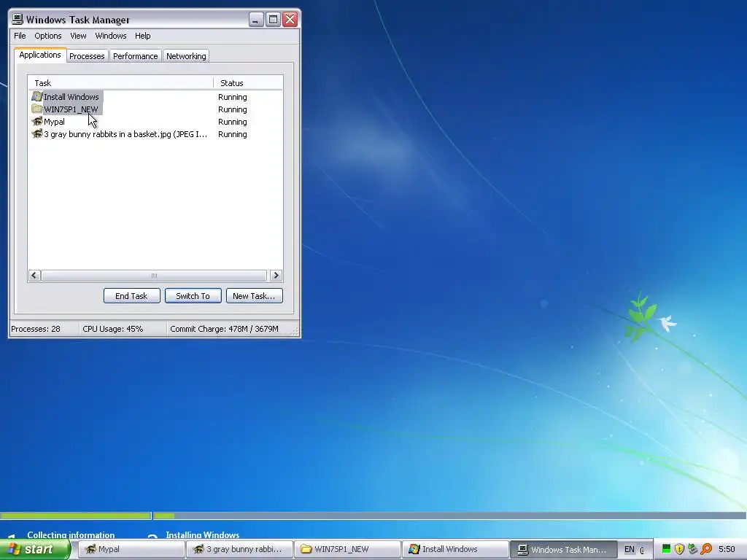Click Task Manager title bar icon
Viewport: 747px width, 560px height.
[x=18, y=20]
